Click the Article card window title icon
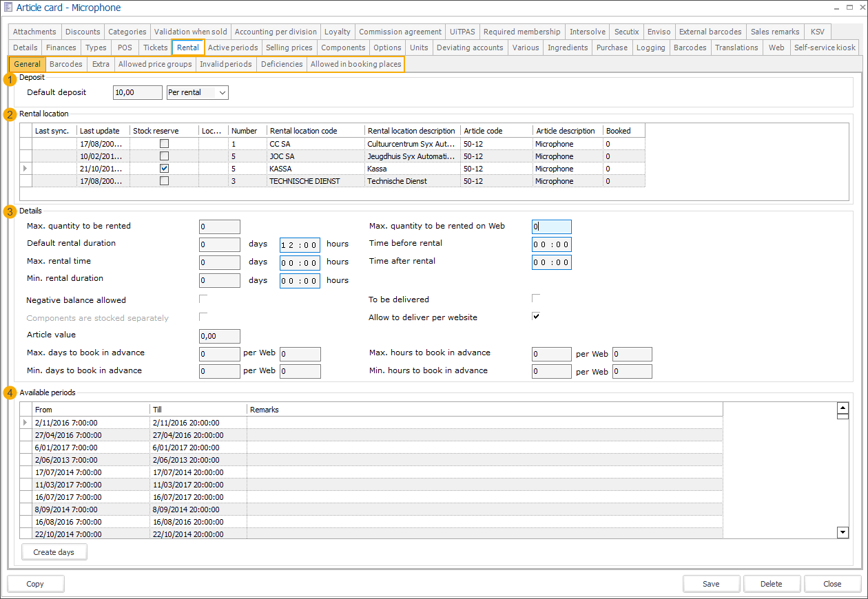868x599 pixels. [x=8, y=8]
